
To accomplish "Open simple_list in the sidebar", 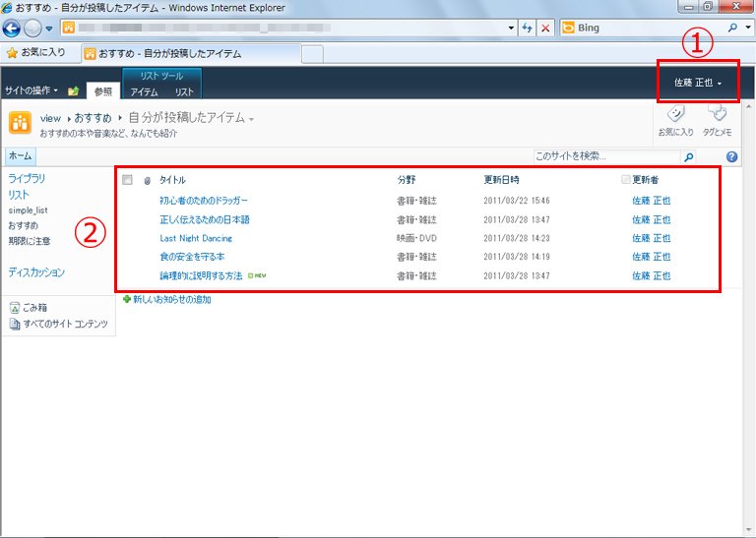I will tap(28, 210).
